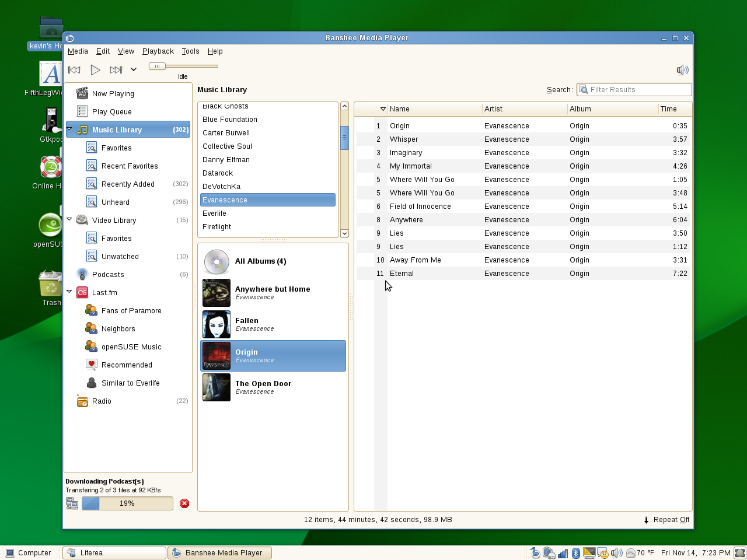Open the Computer menu in the panel

29,553
